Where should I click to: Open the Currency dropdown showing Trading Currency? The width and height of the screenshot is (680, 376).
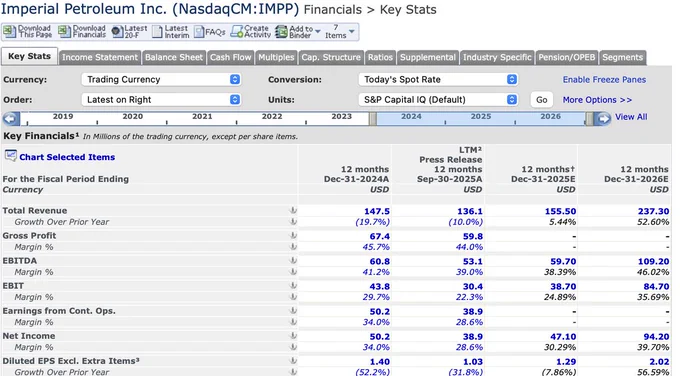click(161, 79)
